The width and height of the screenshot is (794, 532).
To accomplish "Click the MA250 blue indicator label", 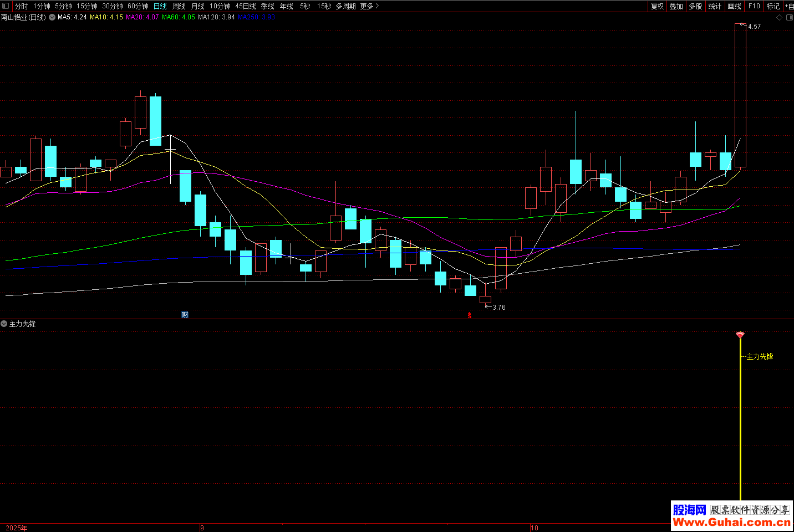I will click(256, 17).
